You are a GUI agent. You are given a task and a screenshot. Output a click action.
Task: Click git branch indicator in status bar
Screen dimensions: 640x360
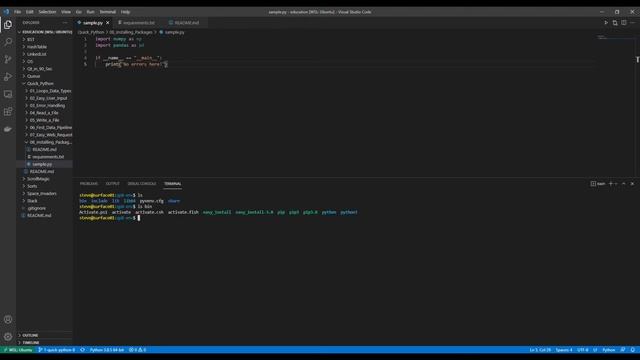click(x=56, y=350)
